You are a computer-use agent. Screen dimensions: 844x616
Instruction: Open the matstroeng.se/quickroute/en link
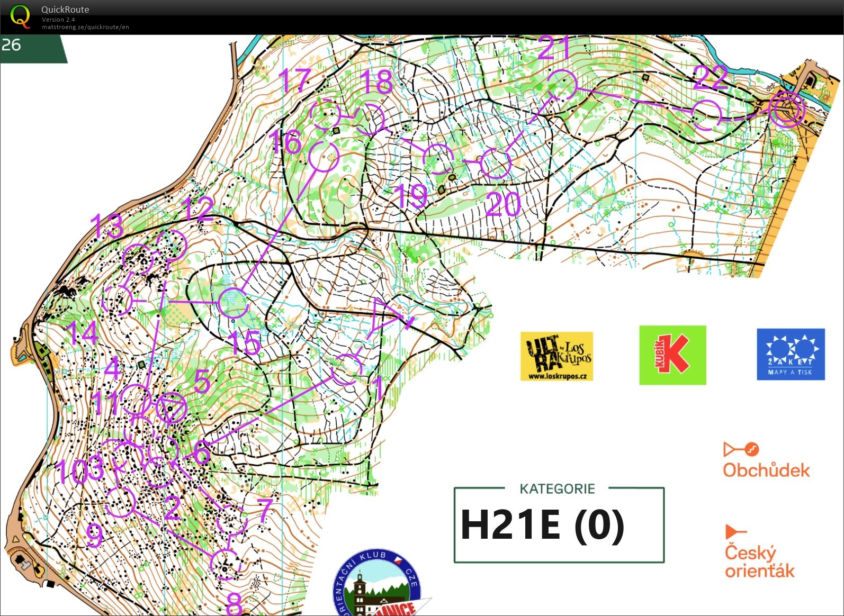(x=85, y=27)
